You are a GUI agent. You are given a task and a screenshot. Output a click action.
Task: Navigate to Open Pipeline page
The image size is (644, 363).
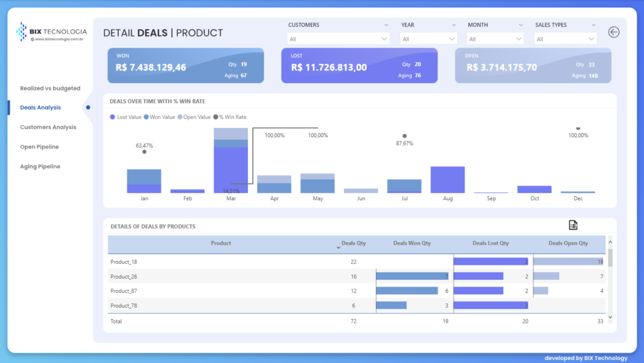pos(39,147)
